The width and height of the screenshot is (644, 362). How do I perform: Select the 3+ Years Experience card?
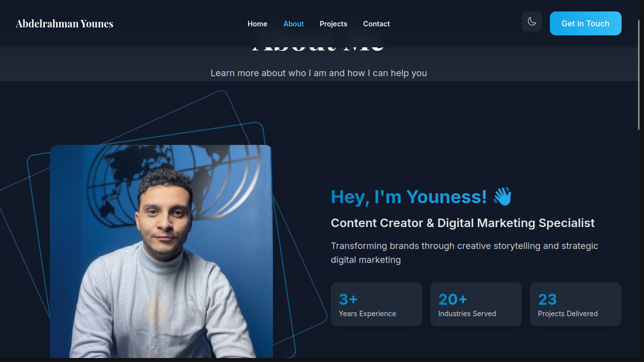377,304
